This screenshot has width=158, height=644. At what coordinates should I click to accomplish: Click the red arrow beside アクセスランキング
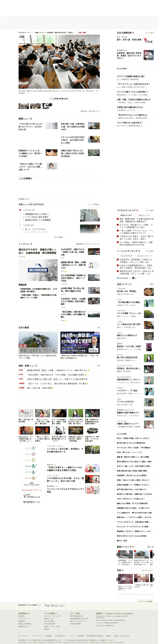137,210
